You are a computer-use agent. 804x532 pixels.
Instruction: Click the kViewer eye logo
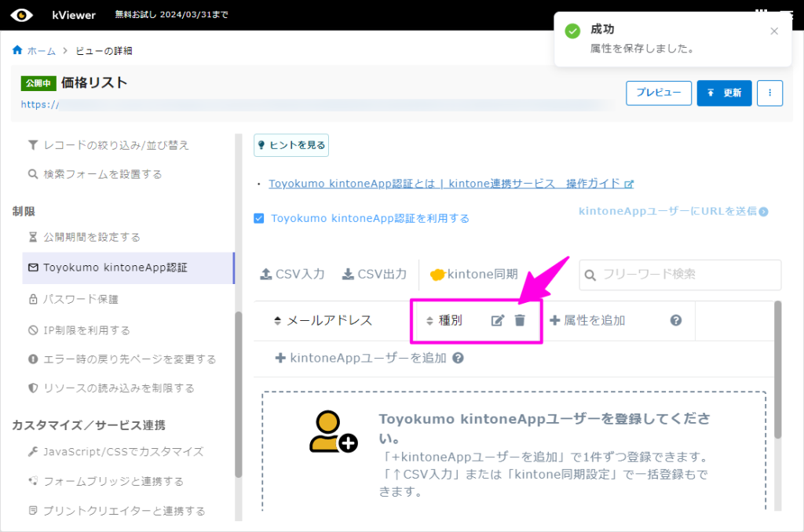coord(21,15)
